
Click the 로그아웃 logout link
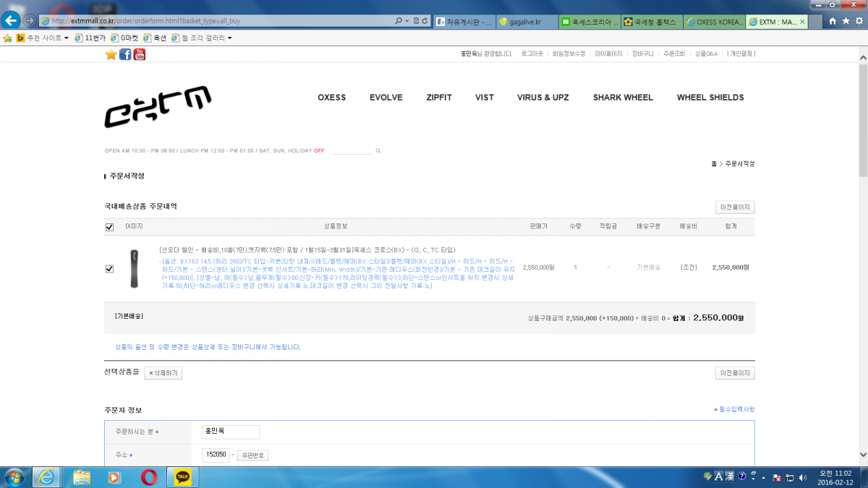click(532, 53)
